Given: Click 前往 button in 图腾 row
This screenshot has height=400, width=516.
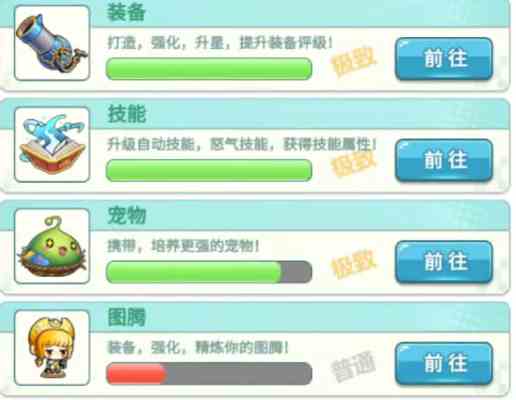Looking at the screenshot, I should pyautogui.click(x=444, y=364).
